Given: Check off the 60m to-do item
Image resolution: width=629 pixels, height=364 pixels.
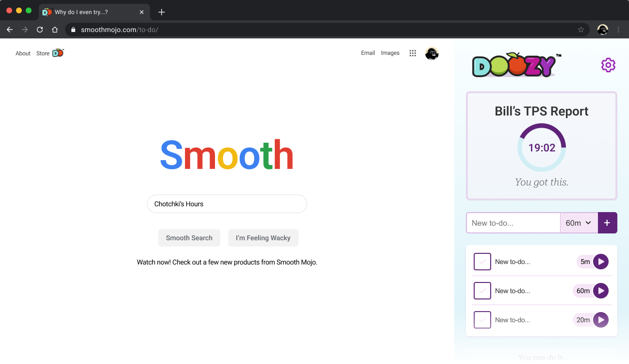Looking at the screenshot, I should tap(482, 291).
